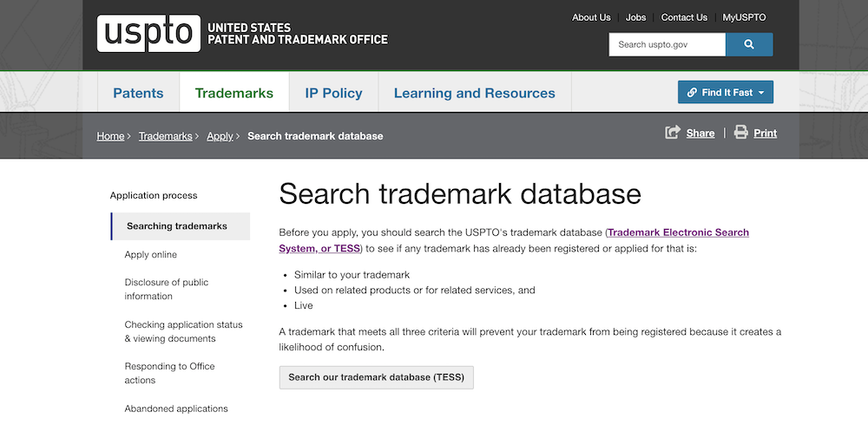Click Search trademark database breadcrumb text

pos(315,136)
